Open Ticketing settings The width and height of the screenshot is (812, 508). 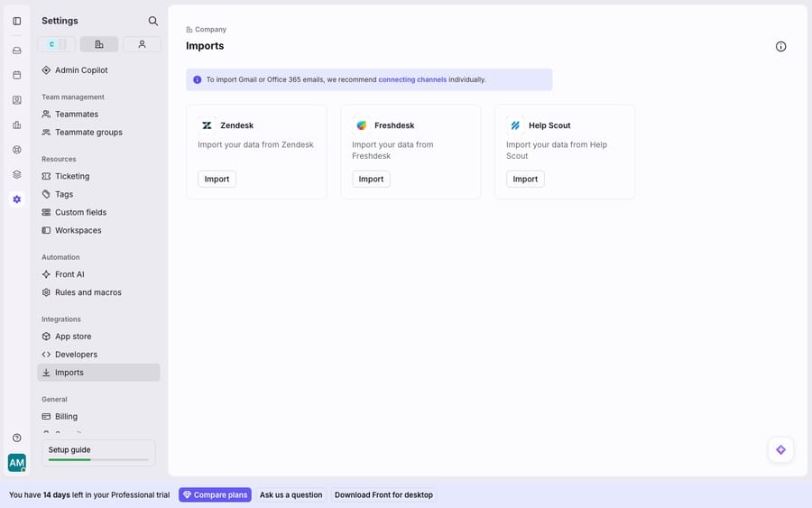click(x=98, y=176)
